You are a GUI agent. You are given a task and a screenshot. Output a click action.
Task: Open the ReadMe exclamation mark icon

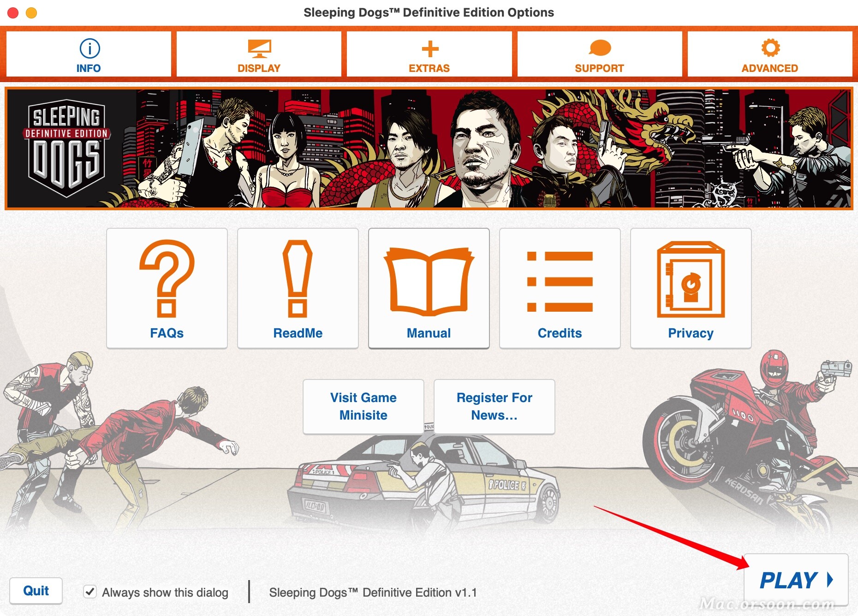tap(298, 278)
